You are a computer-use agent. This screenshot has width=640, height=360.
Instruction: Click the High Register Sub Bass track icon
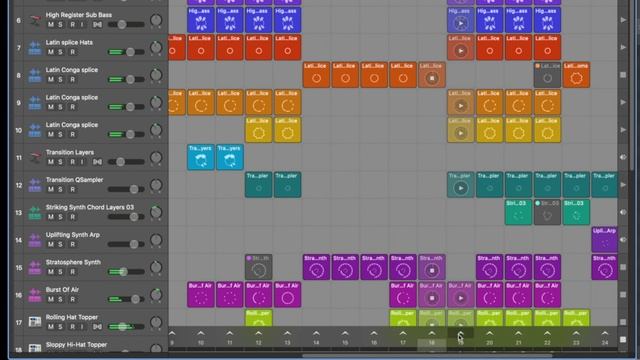(35, 20)
